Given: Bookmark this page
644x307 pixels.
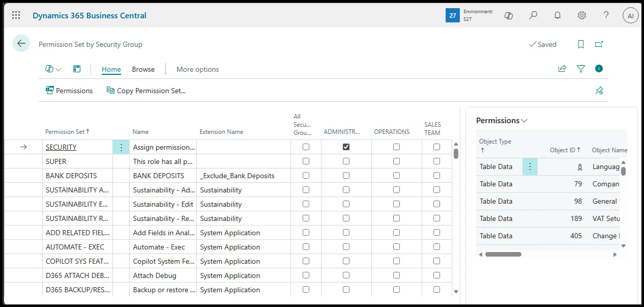Looking at the screenshot, I should coord(581,44).
